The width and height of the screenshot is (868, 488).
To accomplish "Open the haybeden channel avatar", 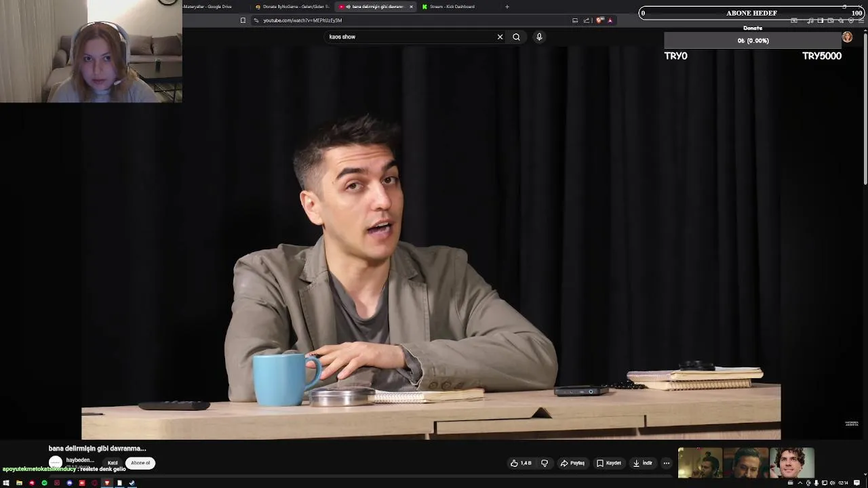I will 56,462.
